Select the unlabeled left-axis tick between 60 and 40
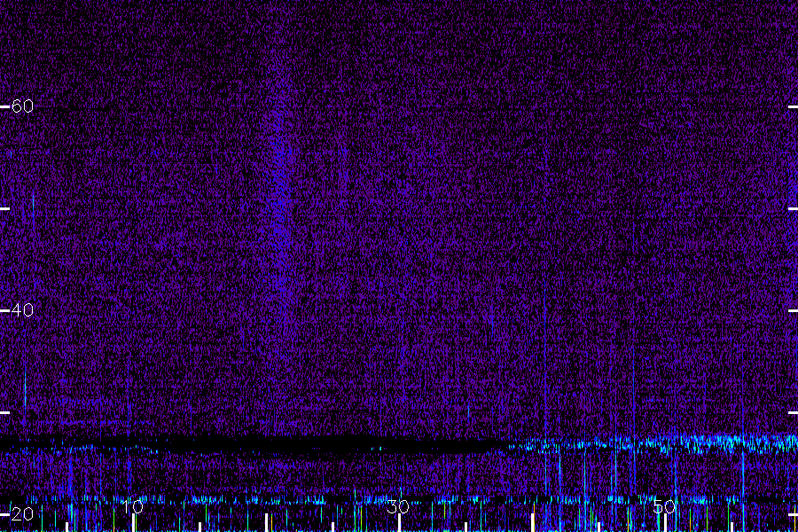The image size is (798, 532). coord(4,208)
